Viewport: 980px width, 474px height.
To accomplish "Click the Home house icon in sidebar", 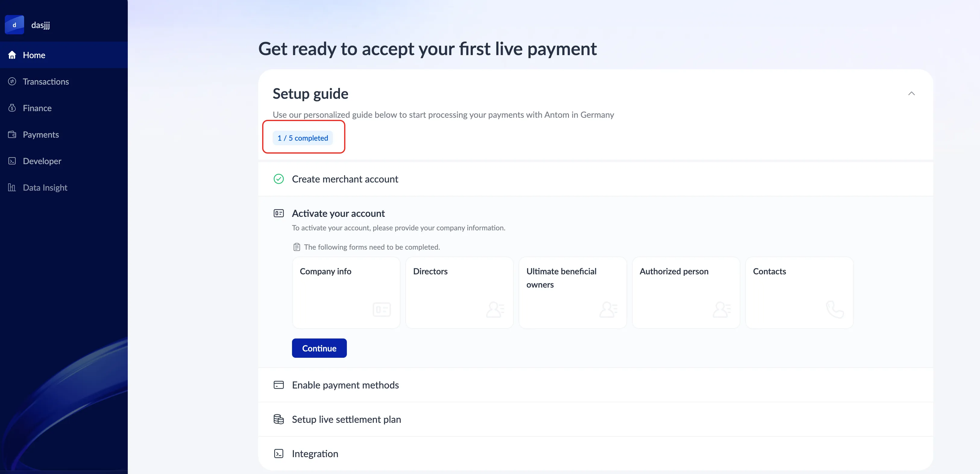I will 12,55.
